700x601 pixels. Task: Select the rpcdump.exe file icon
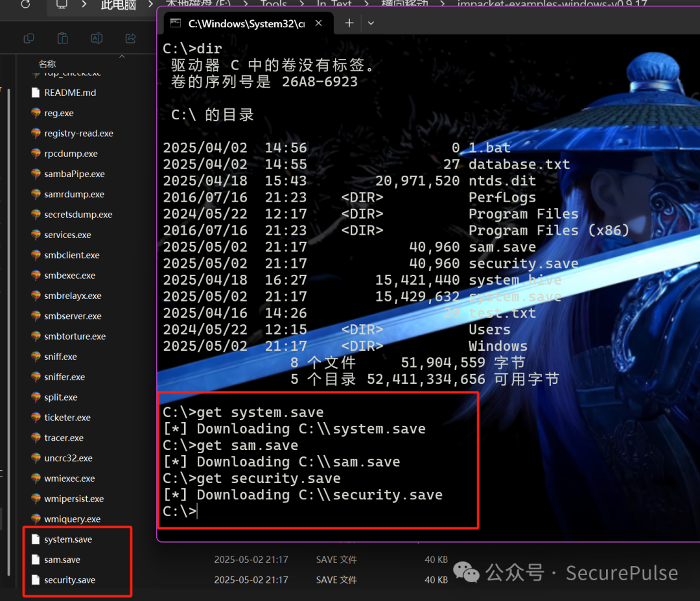(36, 154)
